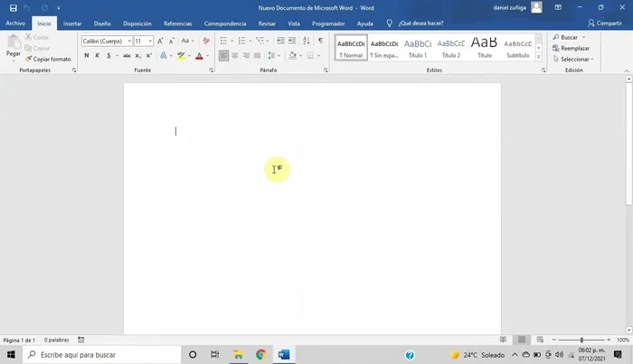Click the Compartir button
This screenshot has width=633, height=364.
(605, 23)
